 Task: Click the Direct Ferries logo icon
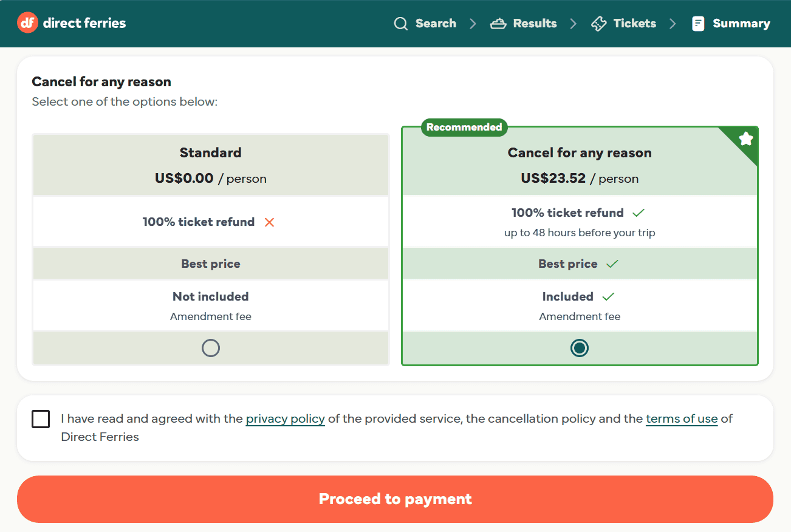click(28, 23)
